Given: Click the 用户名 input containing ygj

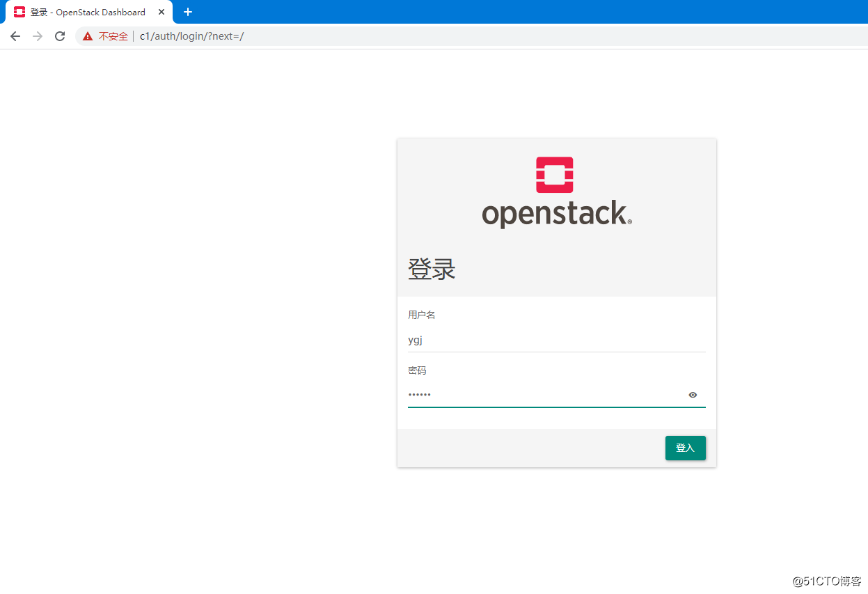Looking at the screenshot, I should pos(557,341).
